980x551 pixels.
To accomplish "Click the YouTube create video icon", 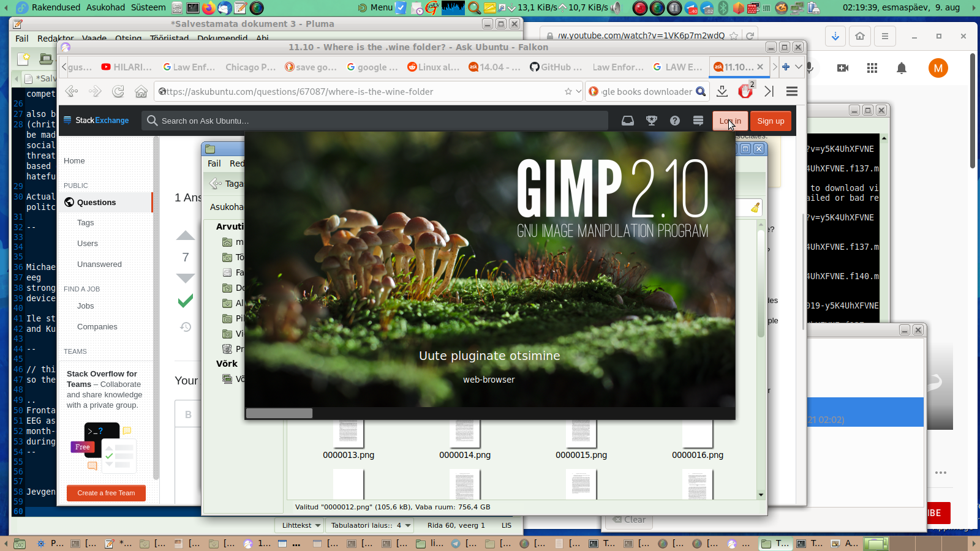I will (843, 68).
